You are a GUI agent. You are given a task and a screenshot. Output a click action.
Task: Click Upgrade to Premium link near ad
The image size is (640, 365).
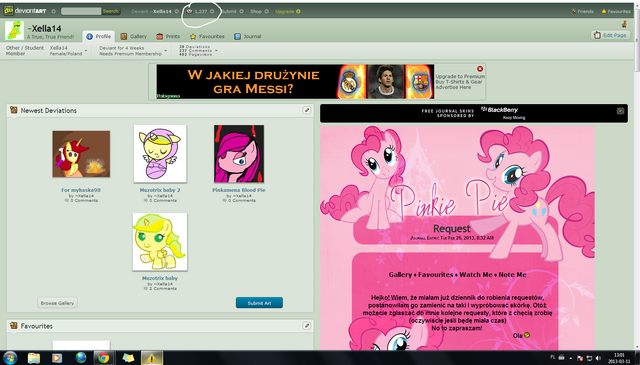click(x=460, y=76)
